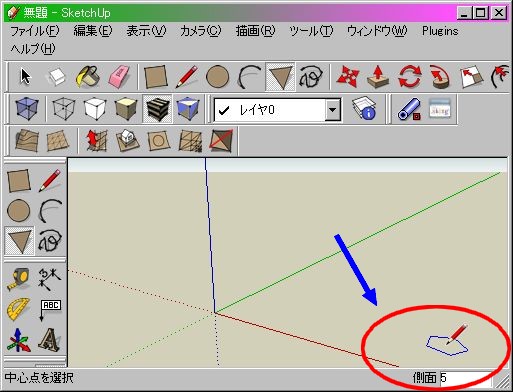Select the yellow Protractor tool
The image size is (513, 392).
click(18, 309)
